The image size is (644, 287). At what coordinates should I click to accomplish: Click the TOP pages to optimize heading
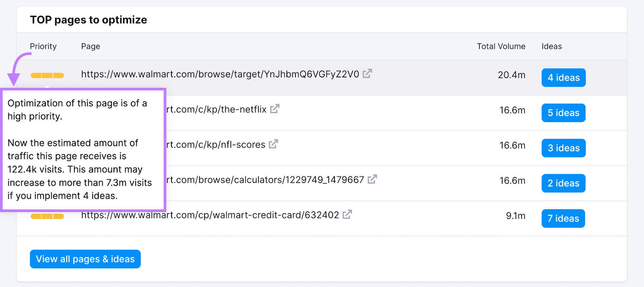(89, 20)
